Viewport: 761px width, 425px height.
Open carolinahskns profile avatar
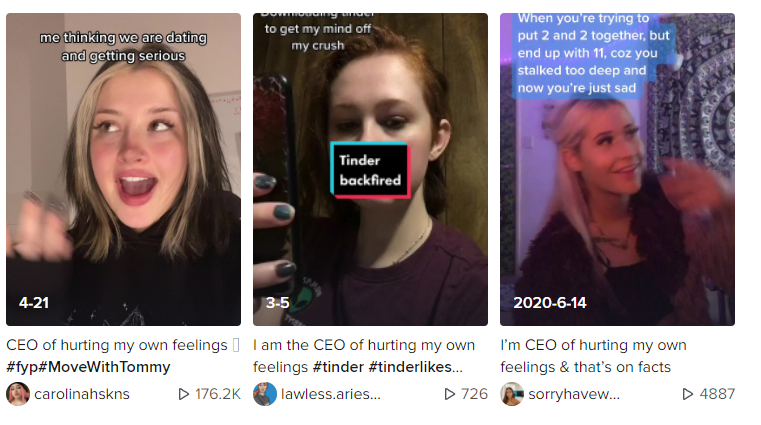point(18,394)
